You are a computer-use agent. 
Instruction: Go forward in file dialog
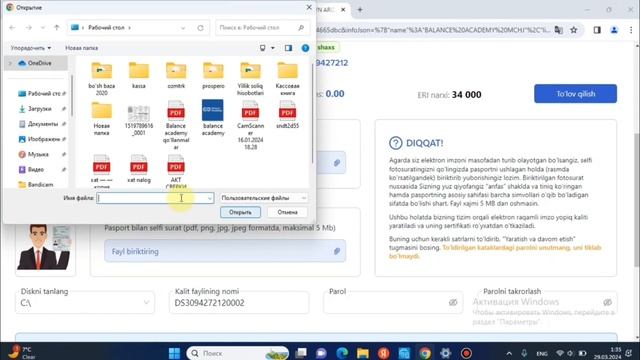point(29,28)
